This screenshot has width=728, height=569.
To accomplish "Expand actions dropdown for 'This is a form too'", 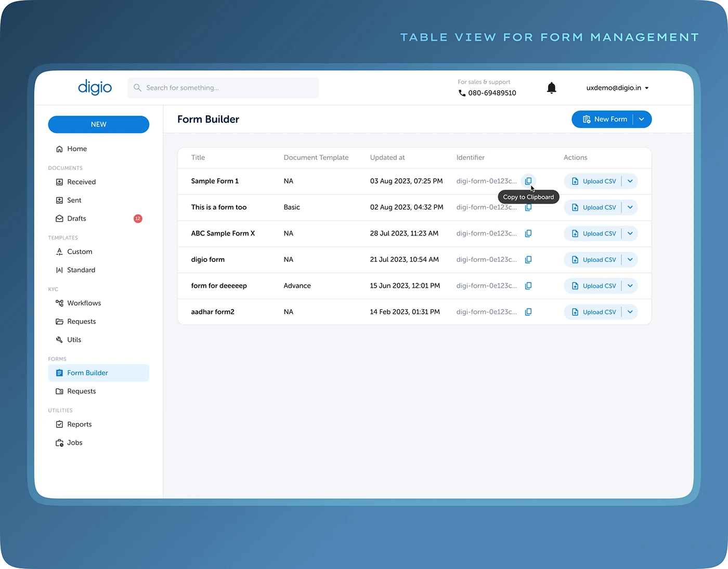I will [630, 207].
